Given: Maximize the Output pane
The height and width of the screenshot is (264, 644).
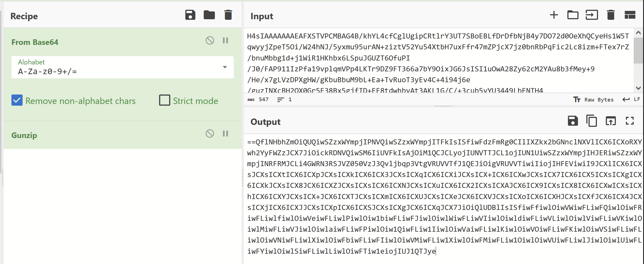Looking at the screenshot, I should coord(630,121).
